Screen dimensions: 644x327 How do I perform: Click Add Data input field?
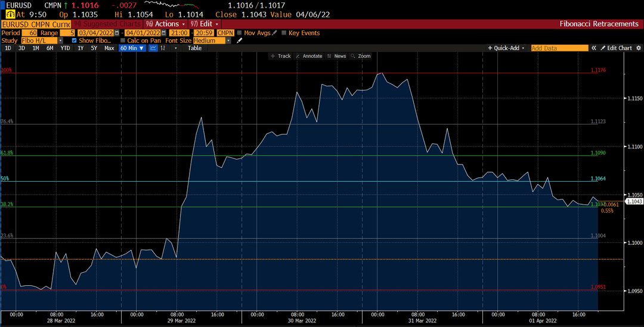[x=559, y=48]
